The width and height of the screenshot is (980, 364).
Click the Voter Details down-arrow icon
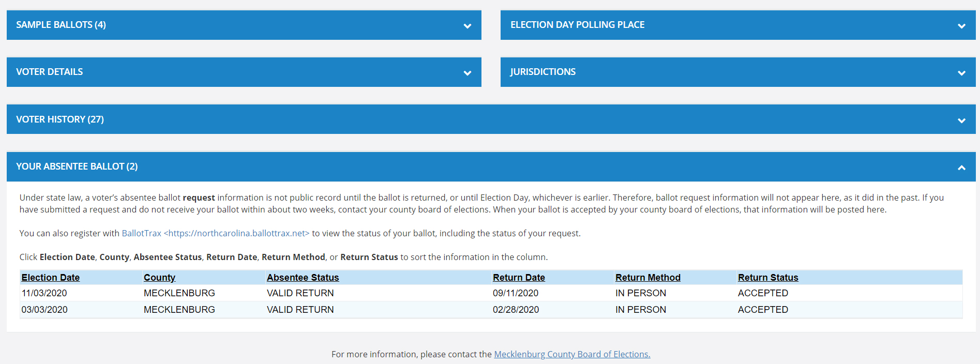click(467, 73)
